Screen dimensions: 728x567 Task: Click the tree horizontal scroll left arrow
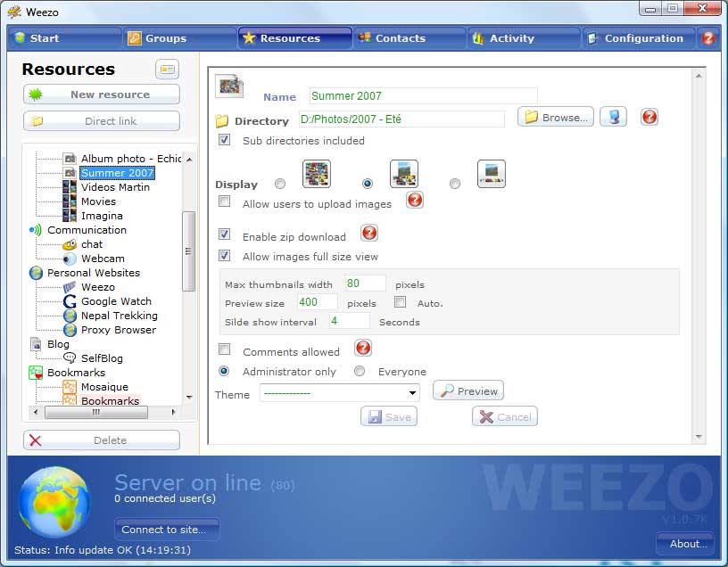36,412
